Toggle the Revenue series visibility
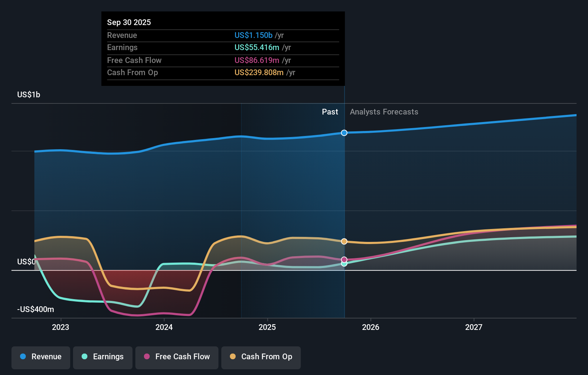This screenshot has height=375, width=588. (x=40, y=357)
